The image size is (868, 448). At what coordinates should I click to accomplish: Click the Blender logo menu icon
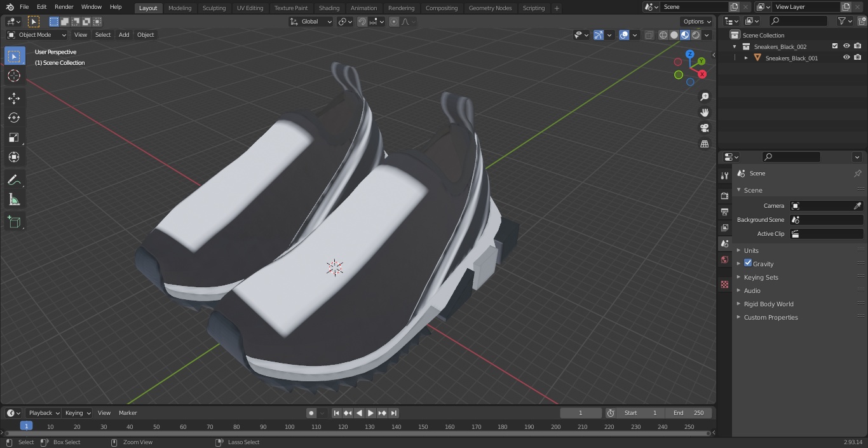[x=10, y=7]
